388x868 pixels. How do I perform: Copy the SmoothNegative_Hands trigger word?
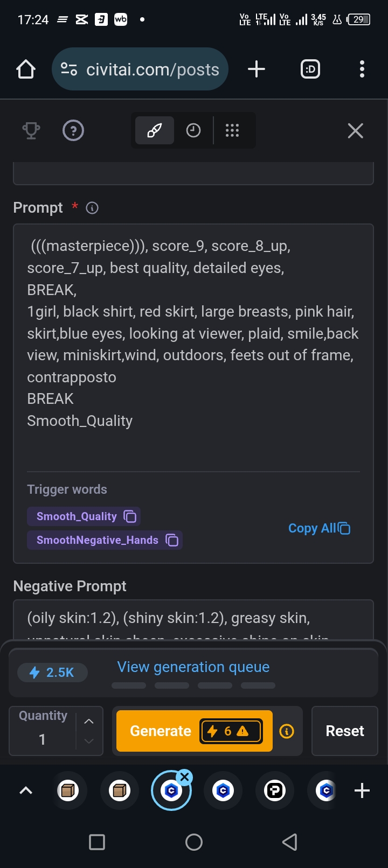[172, 540]
